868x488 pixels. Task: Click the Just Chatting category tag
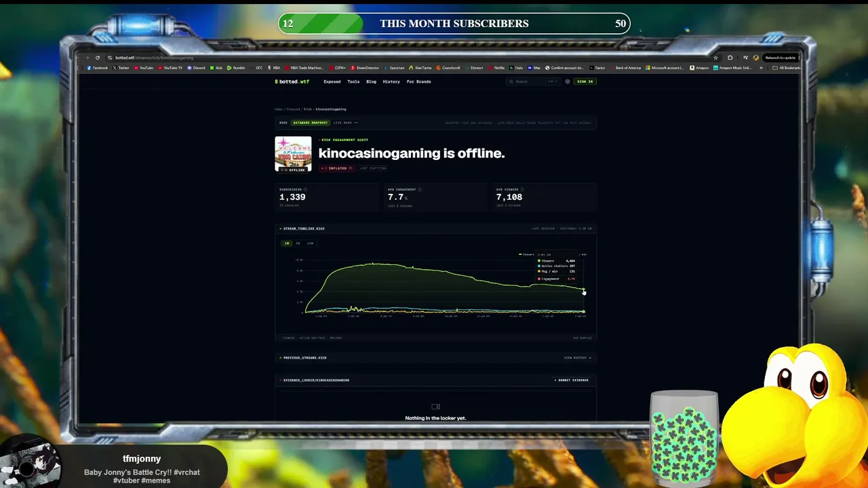tap(373, 168)
